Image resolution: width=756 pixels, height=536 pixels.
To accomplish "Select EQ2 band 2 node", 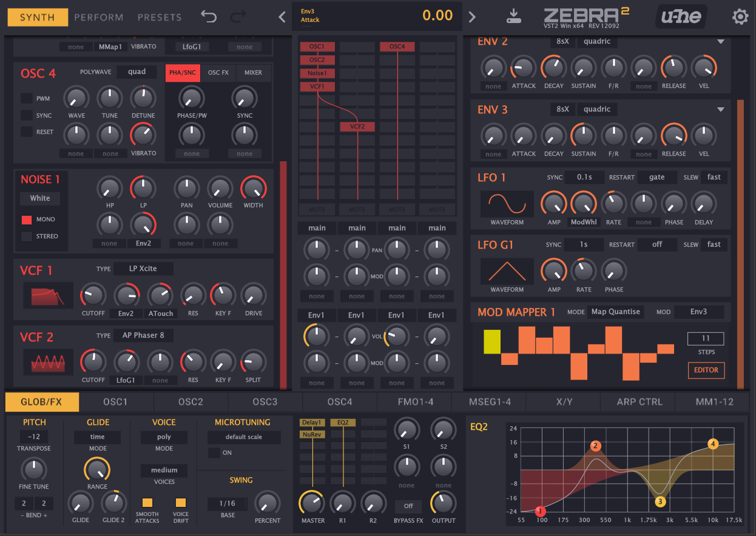I will pyautogui.click(x=595, y=446).
